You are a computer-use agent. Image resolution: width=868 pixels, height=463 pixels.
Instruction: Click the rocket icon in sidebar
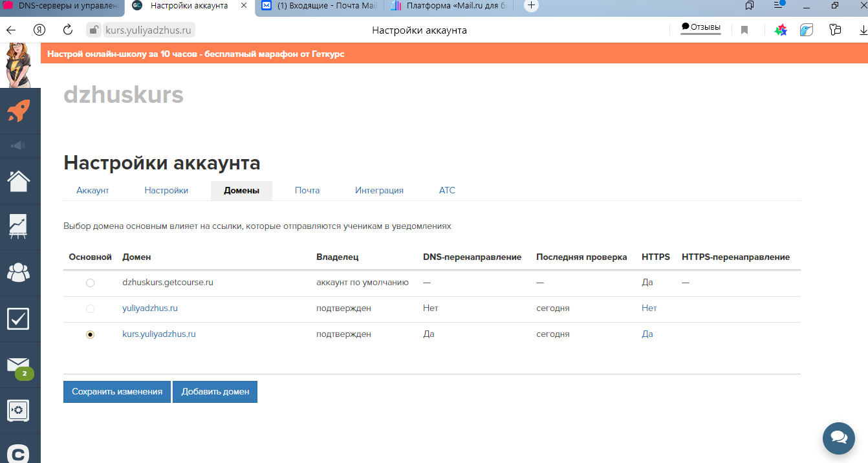click(19, 111)
